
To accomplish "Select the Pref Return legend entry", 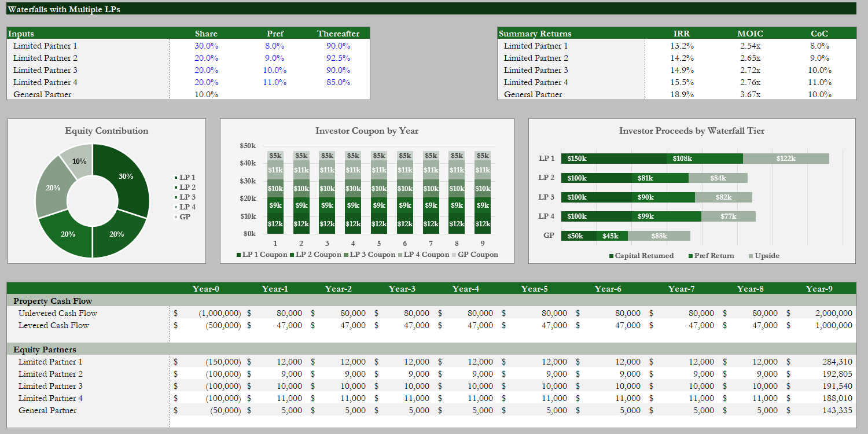I will pyautogui.click(x=711, y=256).
